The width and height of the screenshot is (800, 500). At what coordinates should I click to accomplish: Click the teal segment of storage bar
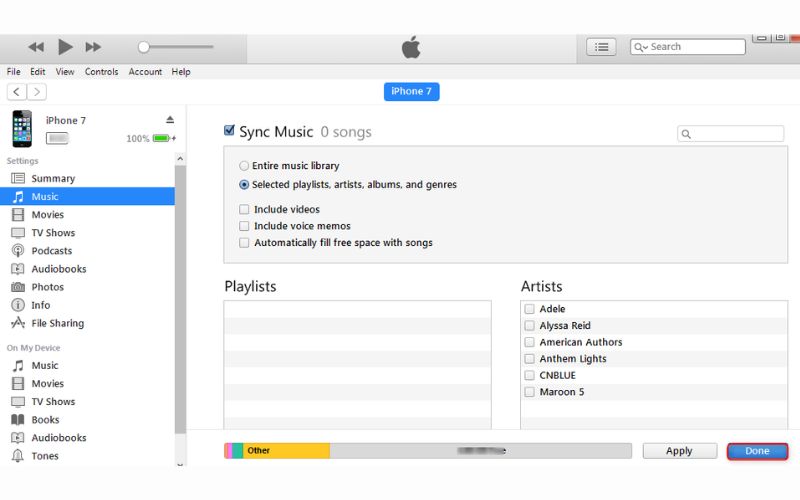click(238, 451)
